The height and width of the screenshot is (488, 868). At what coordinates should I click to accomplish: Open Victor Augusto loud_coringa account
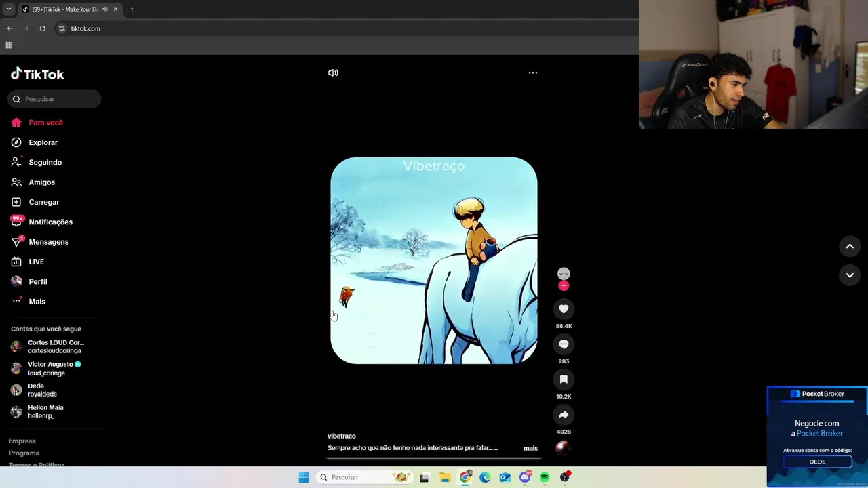(46, 368)
